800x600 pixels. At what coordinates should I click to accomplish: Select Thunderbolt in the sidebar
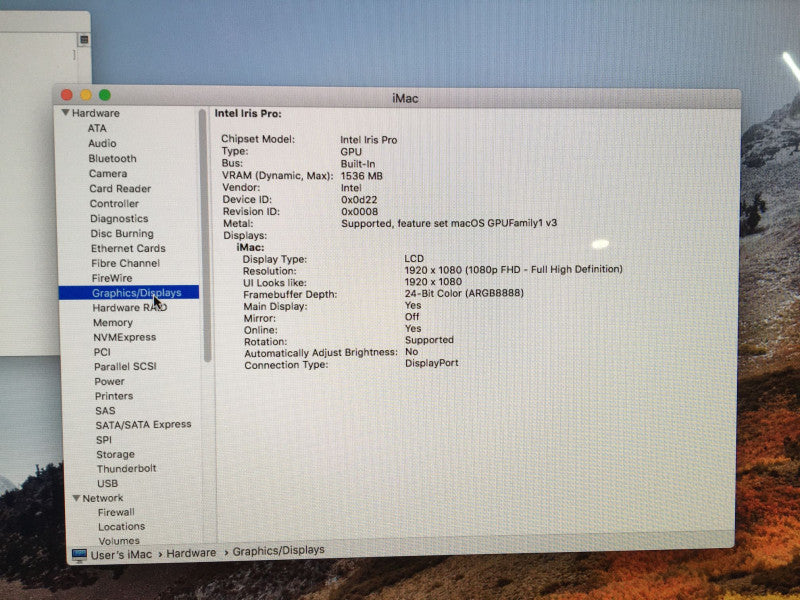127,468
